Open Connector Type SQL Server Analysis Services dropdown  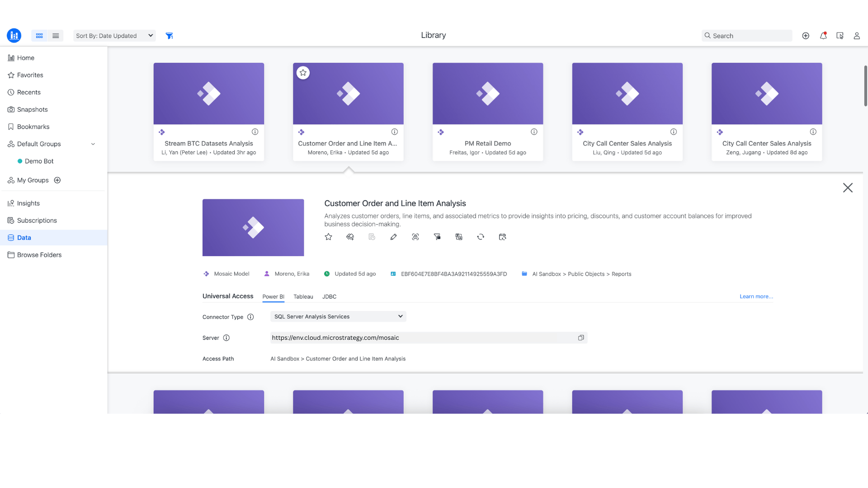point(338,316)
